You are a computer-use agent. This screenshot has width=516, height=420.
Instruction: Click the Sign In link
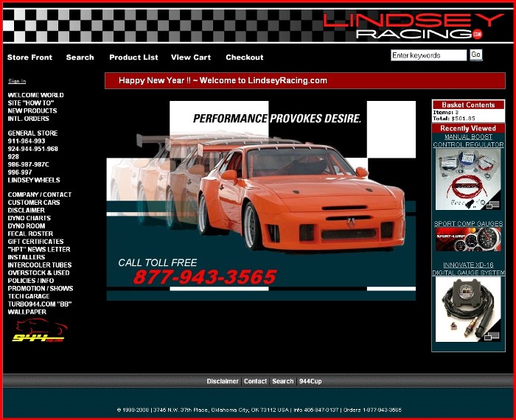tap(17, 81)
